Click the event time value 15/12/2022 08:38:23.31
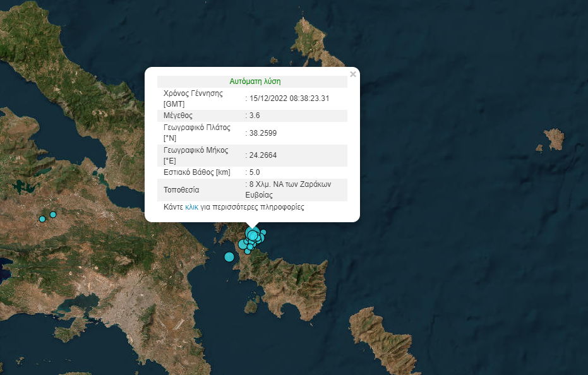The width and height of the screenshot is (588, 375). tap(289, 98)
